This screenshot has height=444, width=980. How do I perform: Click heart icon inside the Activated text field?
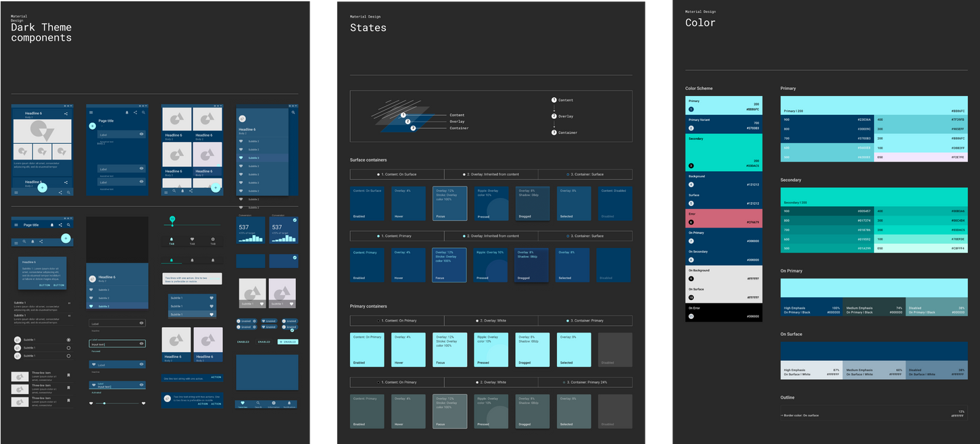pos(93,385)
